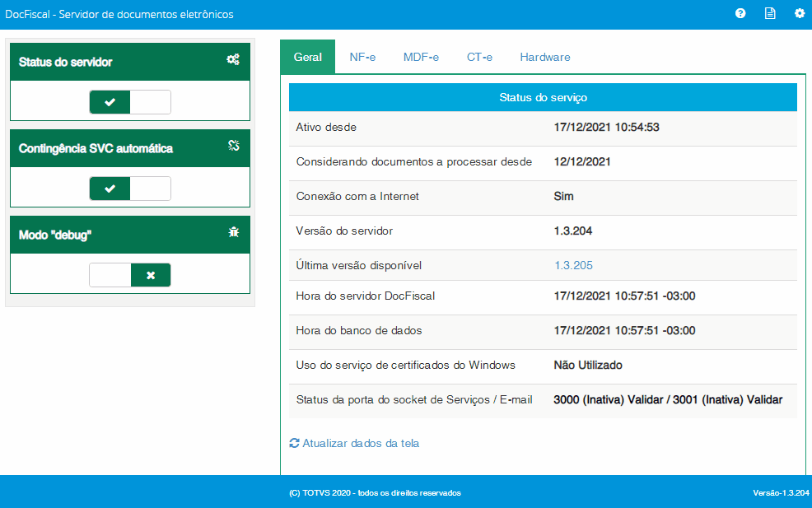Click the 1.3.205 latest version link

click(x=573, y=266)
